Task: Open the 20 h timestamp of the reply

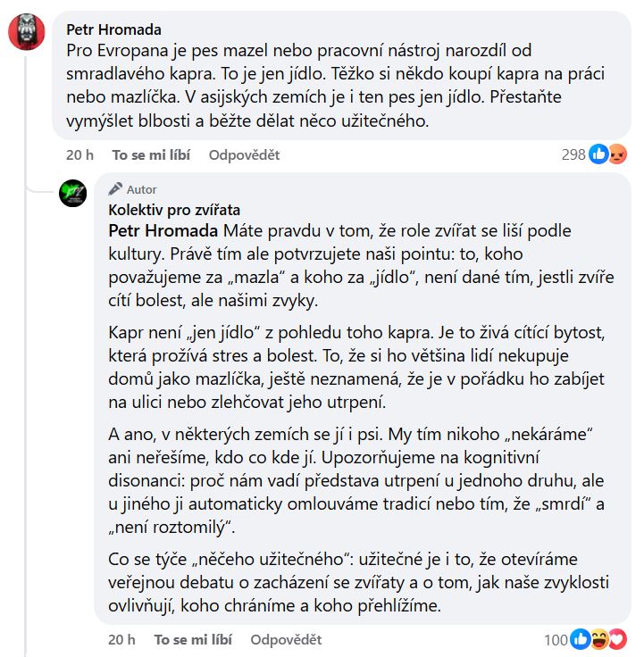Action: 121,639
